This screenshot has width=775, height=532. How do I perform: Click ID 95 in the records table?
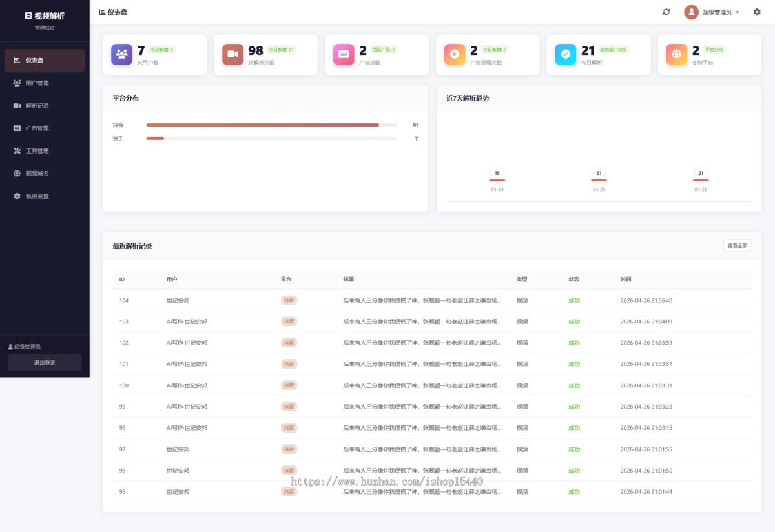point(123,492)
